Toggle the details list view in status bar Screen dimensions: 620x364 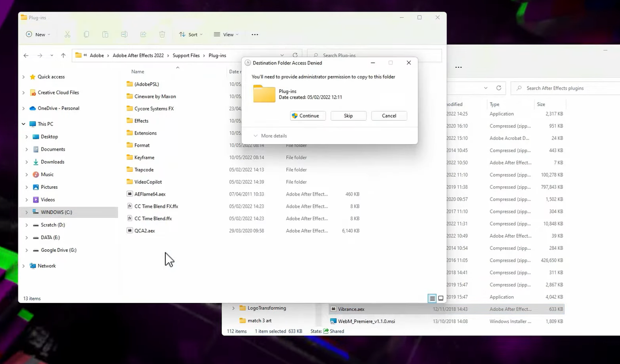click(x=432, y=298)
